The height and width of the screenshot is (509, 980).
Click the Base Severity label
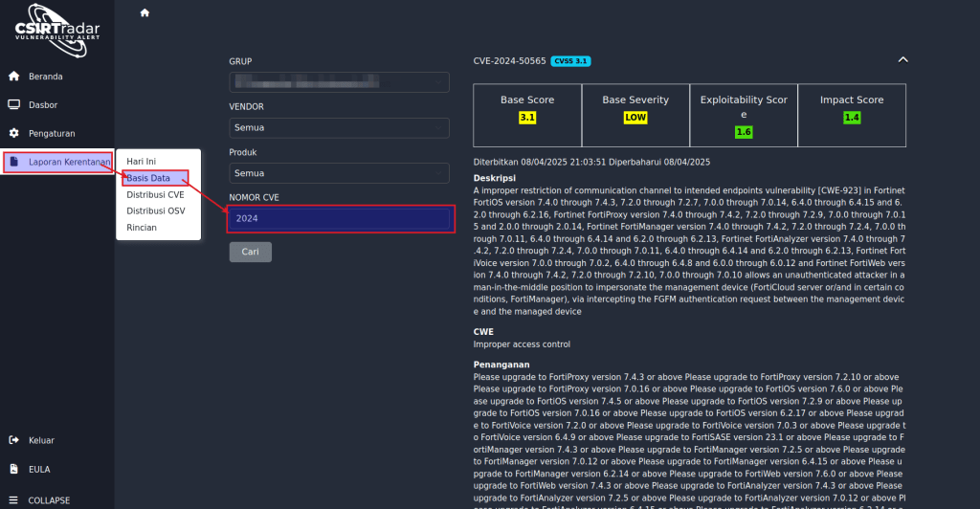[635, 100]
